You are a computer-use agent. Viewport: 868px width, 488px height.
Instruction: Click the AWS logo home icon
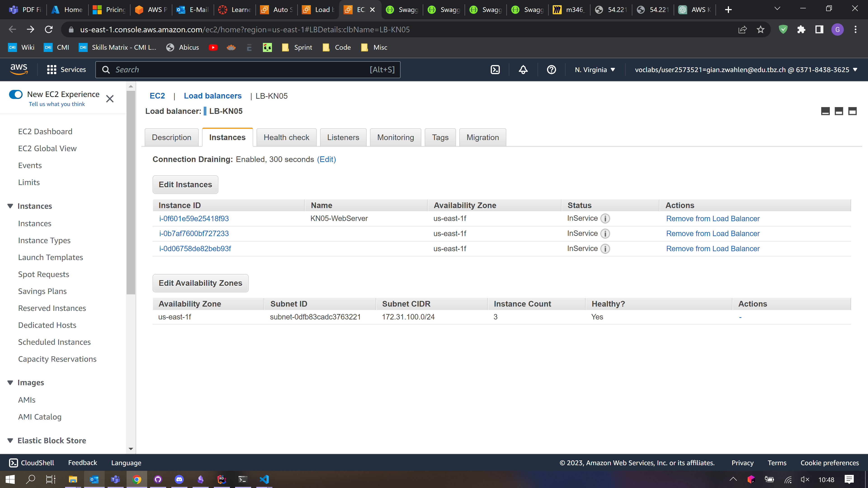[x=19, y=69]
